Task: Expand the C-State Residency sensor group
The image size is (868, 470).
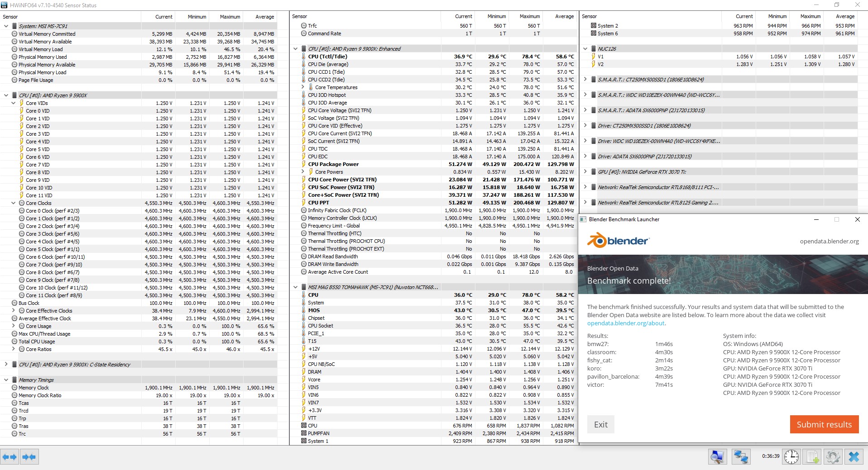Action: (x=6, y=365)
